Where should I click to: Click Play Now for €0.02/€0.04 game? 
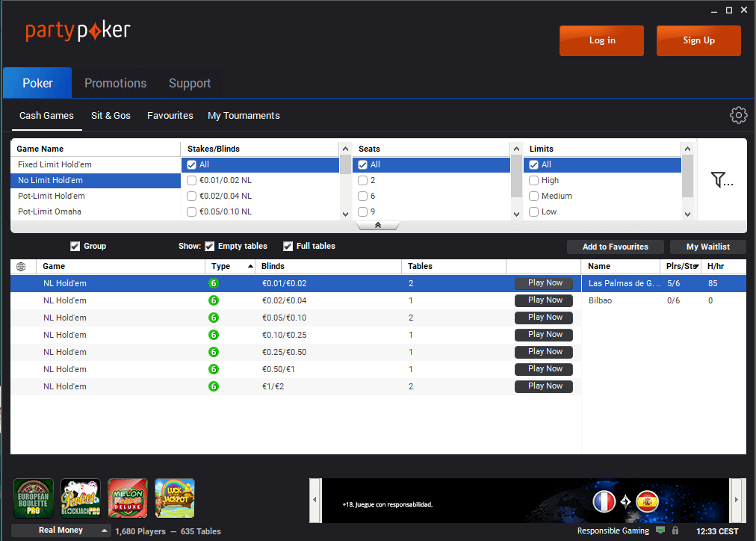tap(544, 300)
